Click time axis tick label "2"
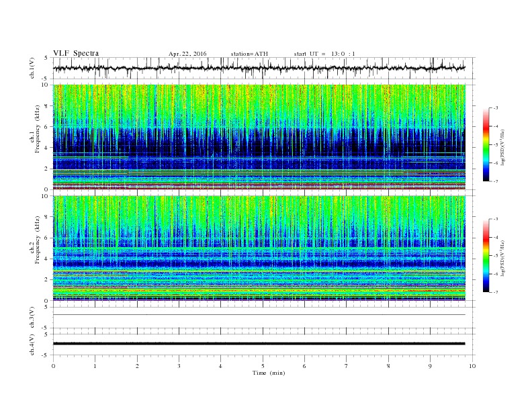 pos(137,366)
